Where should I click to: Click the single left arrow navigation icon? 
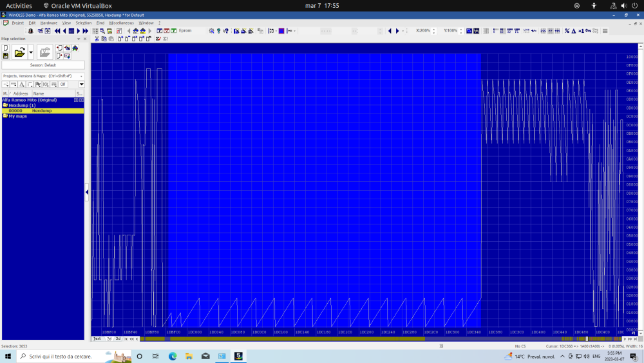tap(64, 31)
